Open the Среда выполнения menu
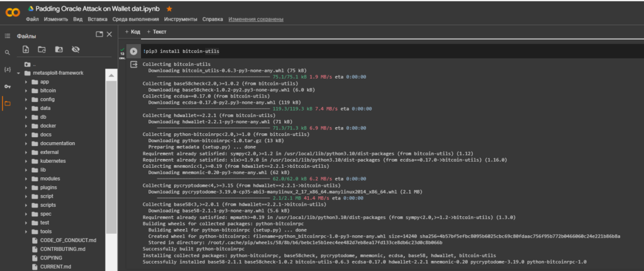The height and width of the screenshot is (271, 644). click(x=136, y=19)
